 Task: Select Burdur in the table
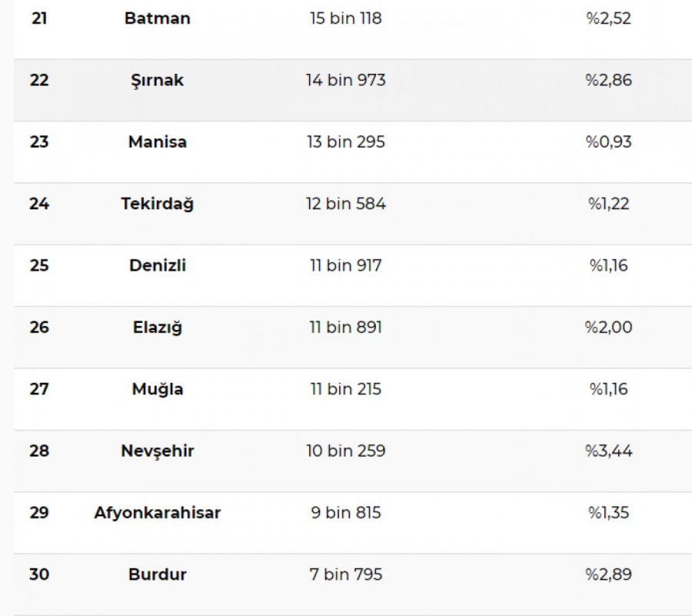(x=157, y=574)
